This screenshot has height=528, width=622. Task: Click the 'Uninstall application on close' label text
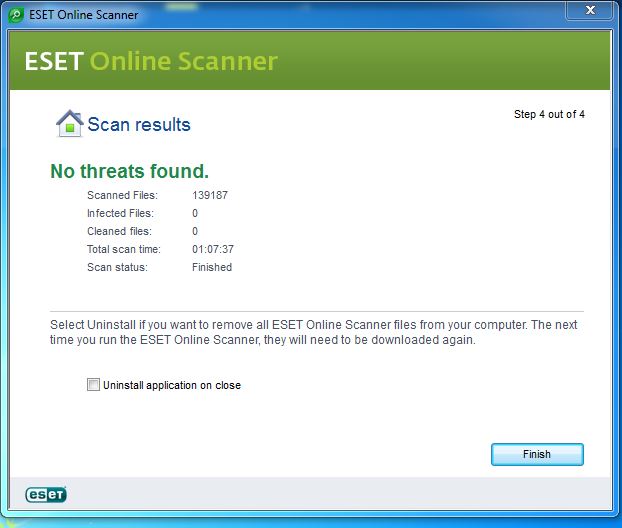coord(172,385)
